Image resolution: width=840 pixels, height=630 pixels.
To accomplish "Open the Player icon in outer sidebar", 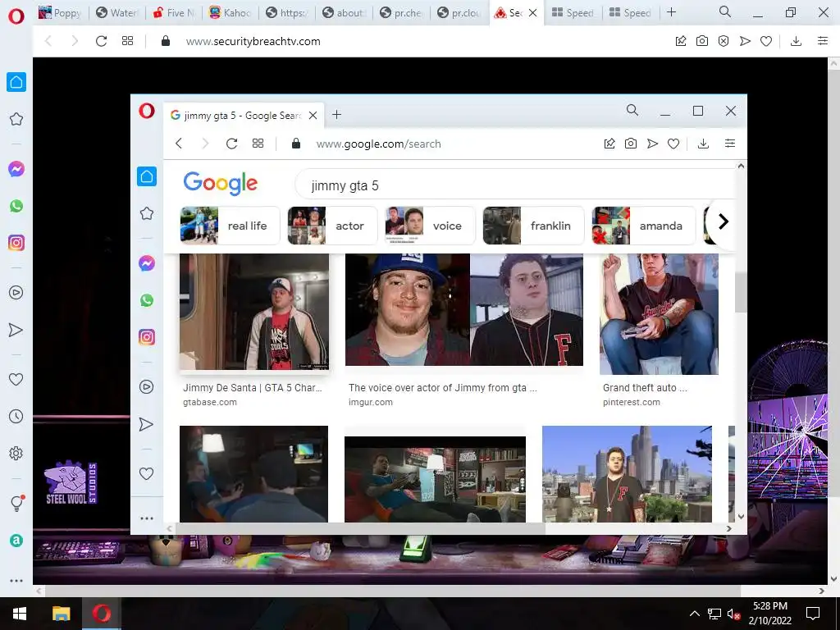I will click(x=16, y=293).
